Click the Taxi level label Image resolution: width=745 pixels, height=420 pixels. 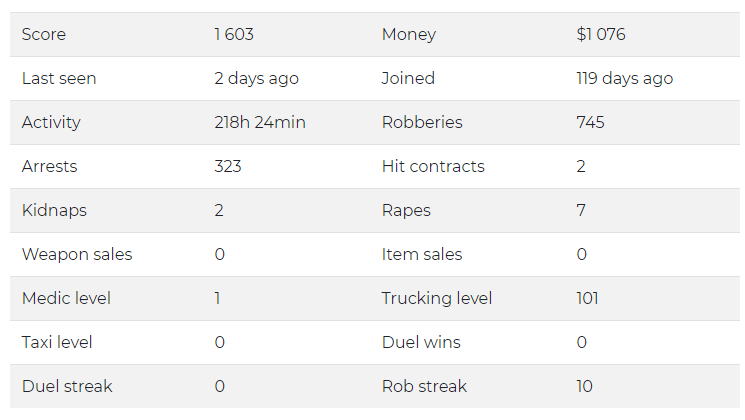point(57,342)
